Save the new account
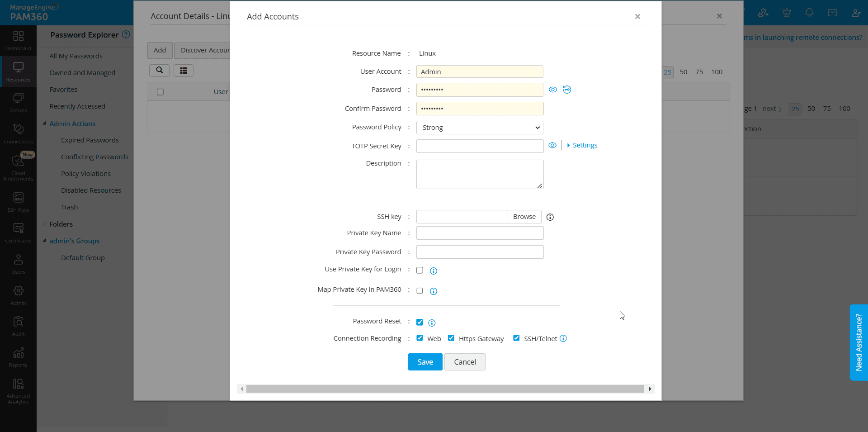868x432 pixels. [x=425, y=362]
